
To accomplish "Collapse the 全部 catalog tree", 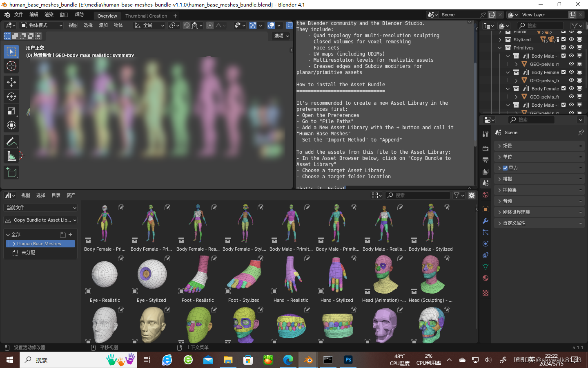I will (8, 235).
